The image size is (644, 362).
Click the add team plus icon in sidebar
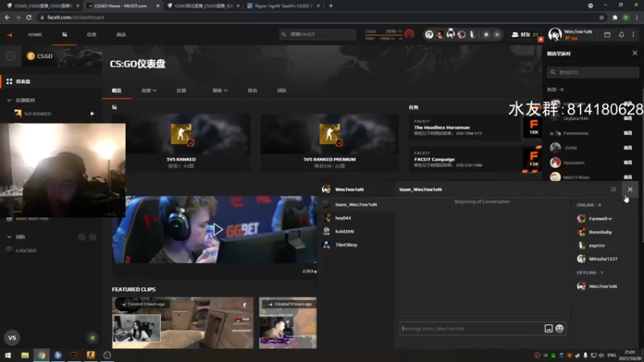click(x=93, y=237)
